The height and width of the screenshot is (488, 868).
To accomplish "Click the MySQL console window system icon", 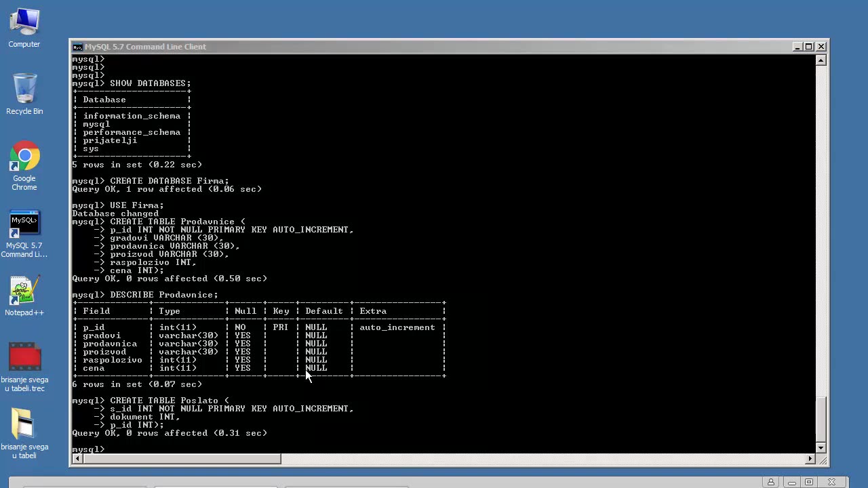I will (78, 47).
